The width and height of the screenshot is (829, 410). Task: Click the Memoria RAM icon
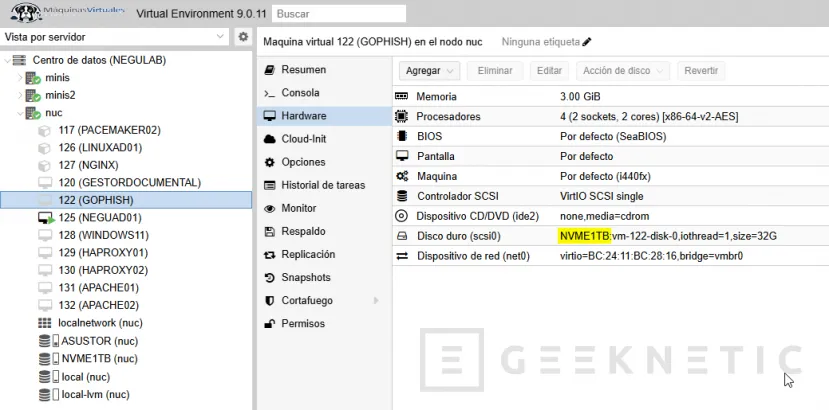402,97
